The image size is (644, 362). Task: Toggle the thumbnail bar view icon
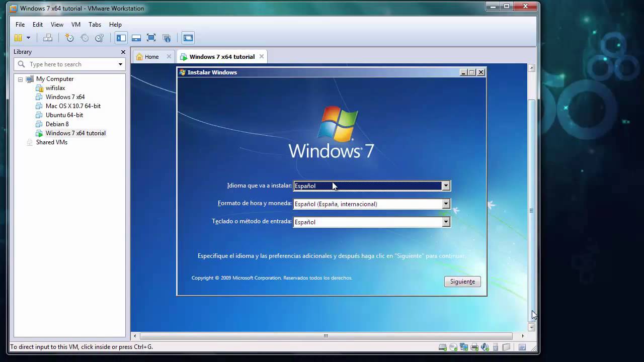pos(136,38)
